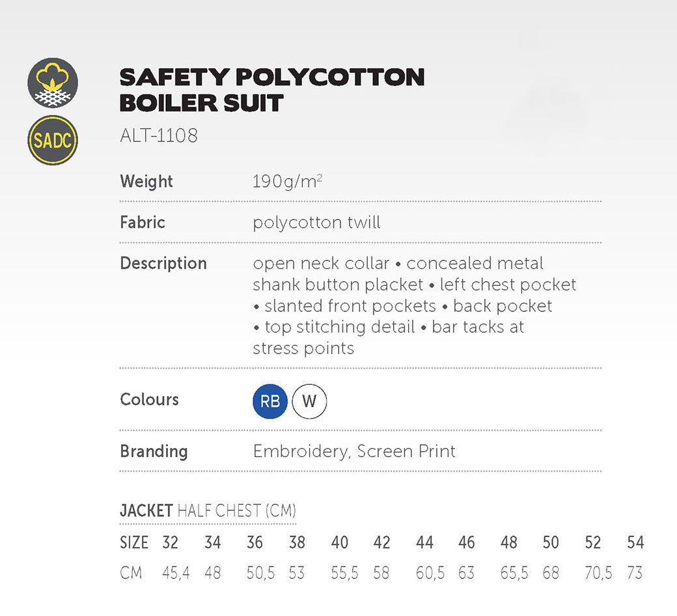Click the Colours label
This screenshot has height=616, width=677.
point(149,399)
